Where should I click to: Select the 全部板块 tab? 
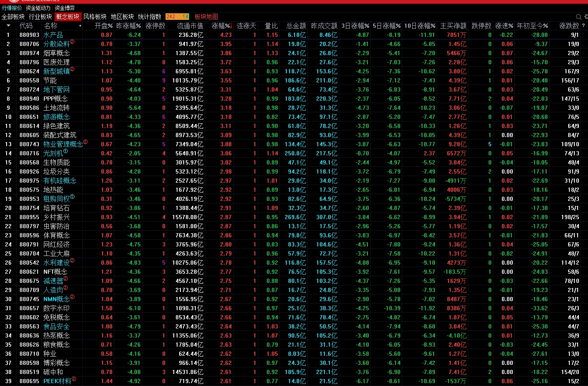click(x=13, y=17)
